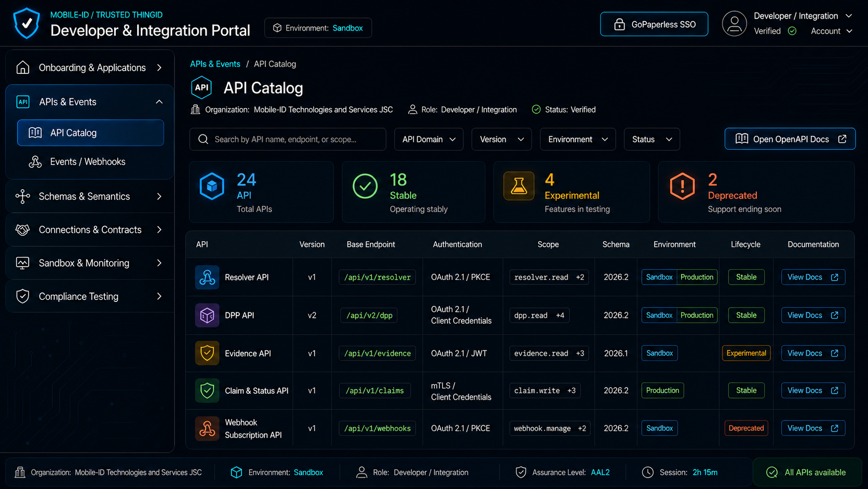Click the footer session clock icon

[x=648, y=472]
